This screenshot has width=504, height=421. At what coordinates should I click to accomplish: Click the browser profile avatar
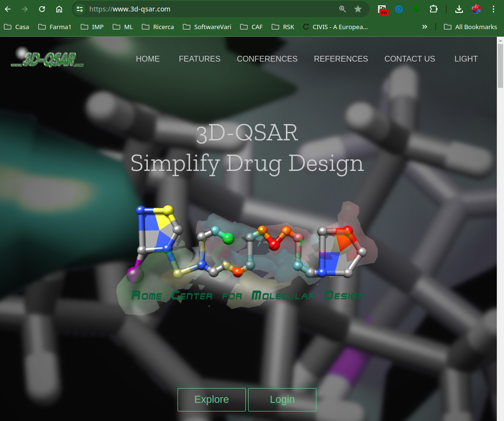pyautogui.click(x=476, y=9)
